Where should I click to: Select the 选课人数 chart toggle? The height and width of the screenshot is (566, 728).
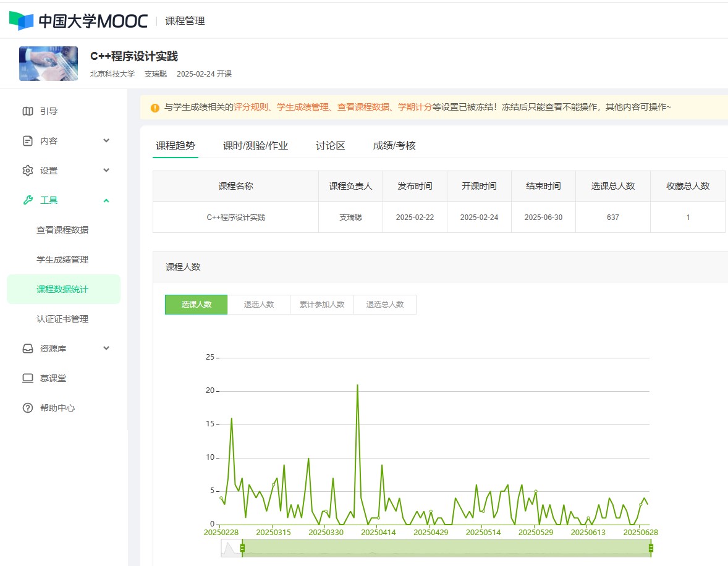point(196,305)
